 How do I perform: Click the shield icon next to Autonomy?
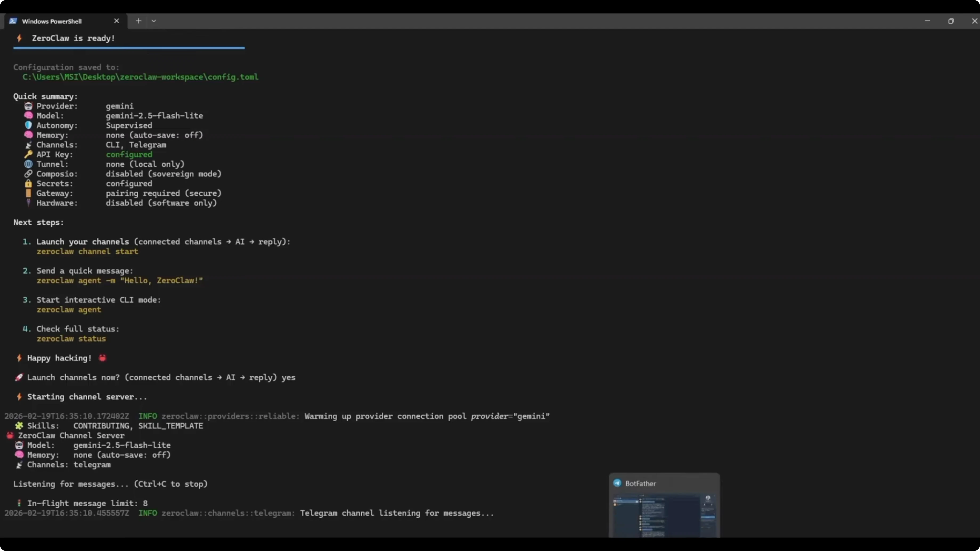(x=28, y=125)
